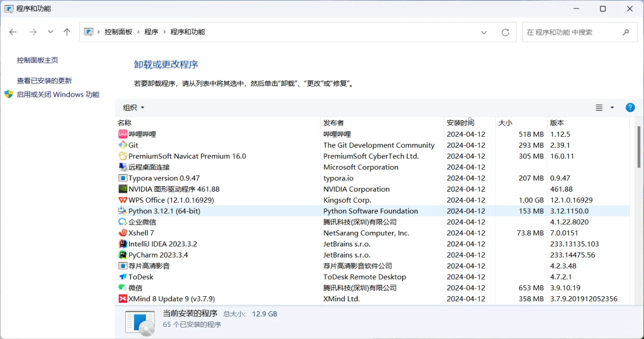Click the Xshell 7 icon
Screen dimensions: 644x339
click(123, 233)
